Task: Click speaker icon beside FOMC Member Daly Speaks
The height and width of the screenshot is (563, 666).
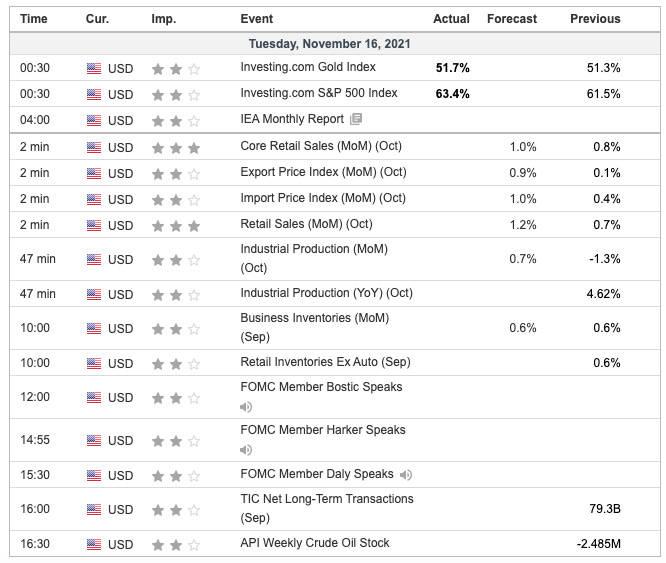Action: coord(406,475)
